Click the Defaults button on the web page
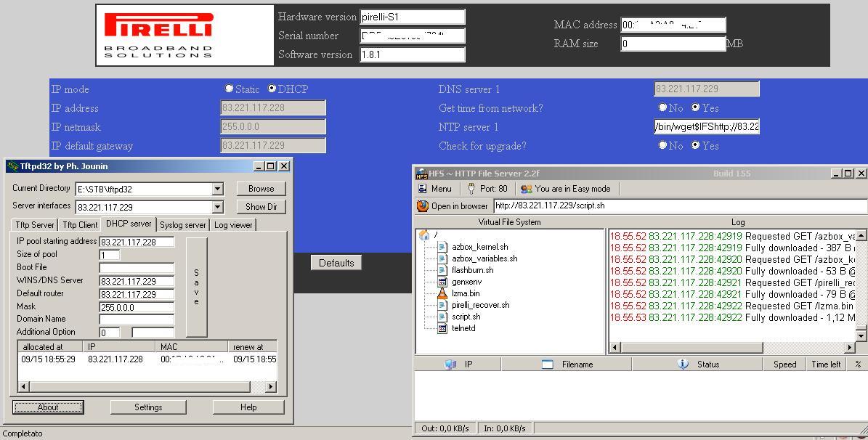Viewport: 868px width, 440px height. coord(336,263)
